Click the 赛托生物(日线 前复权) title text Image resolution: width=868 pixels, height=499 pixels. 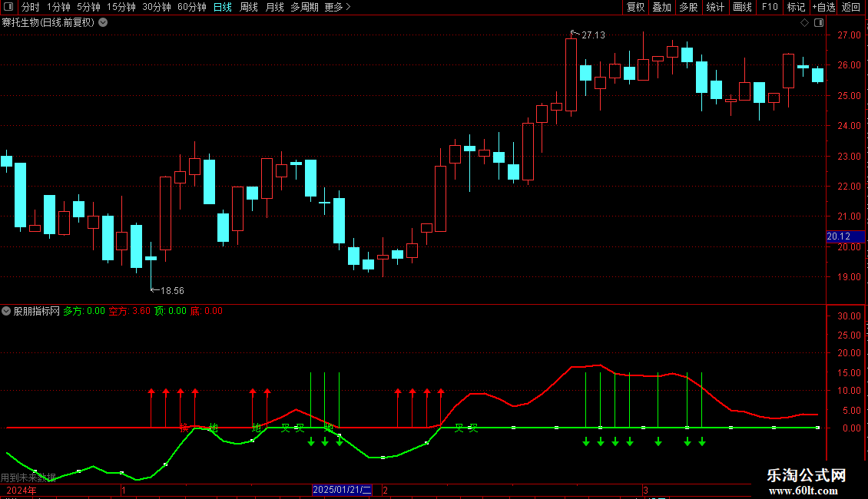(x=48, y=23)
